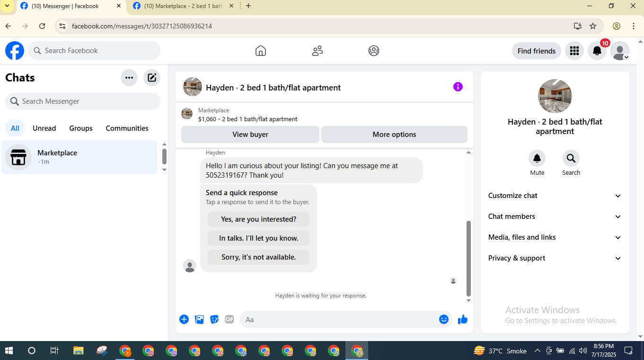Search in conversation using magnifier icon

click(571, 158)
